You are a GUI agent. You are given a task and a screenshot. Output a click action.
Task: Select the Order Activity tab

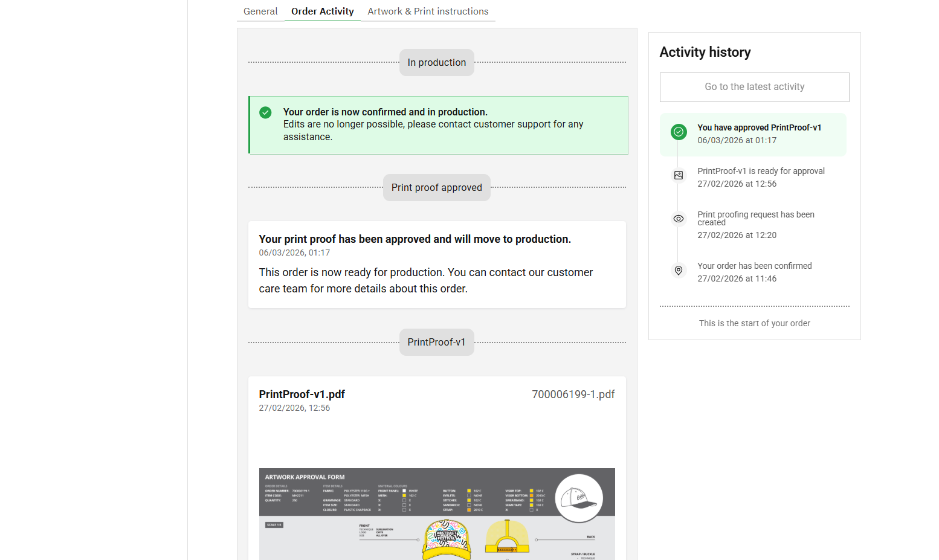tap(323, 11)
